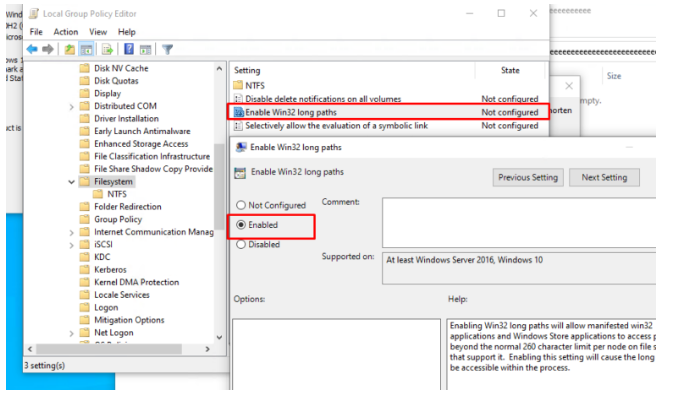Open the Action menu
The image size is (694, 402).
click(66, 32)
